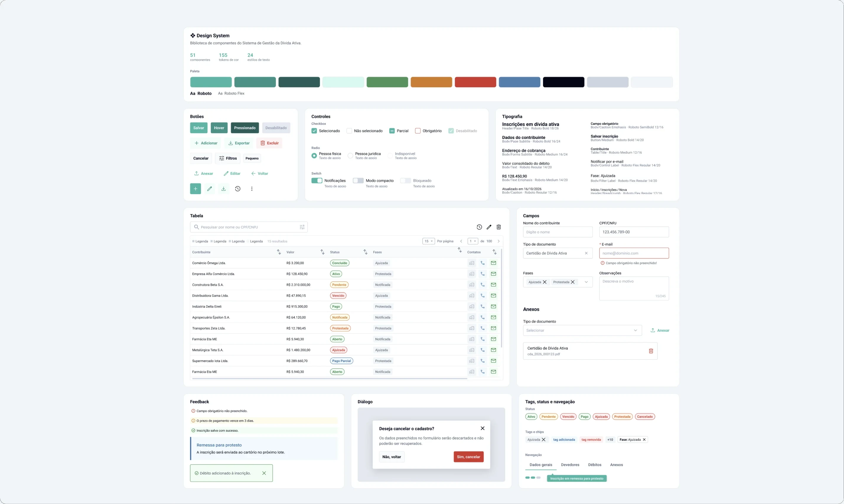Click the download icon button in Botões panel
This screenshot has height=504, width=844.
[x=224, y=189]
